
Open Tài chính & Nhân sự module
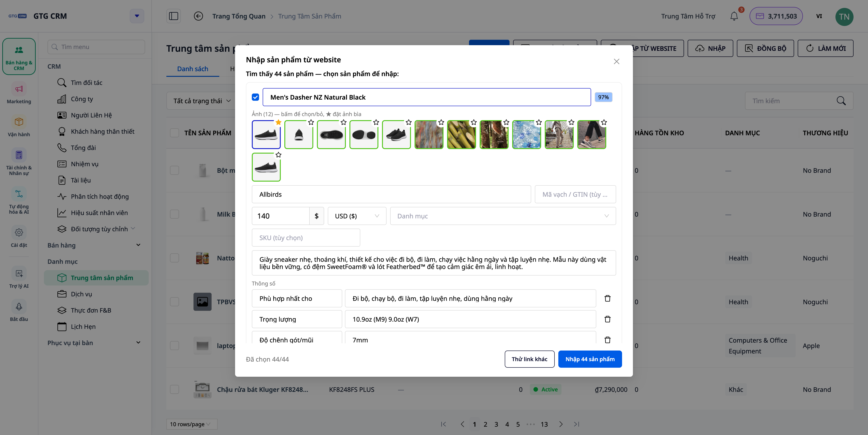click(x=19, y=162)
